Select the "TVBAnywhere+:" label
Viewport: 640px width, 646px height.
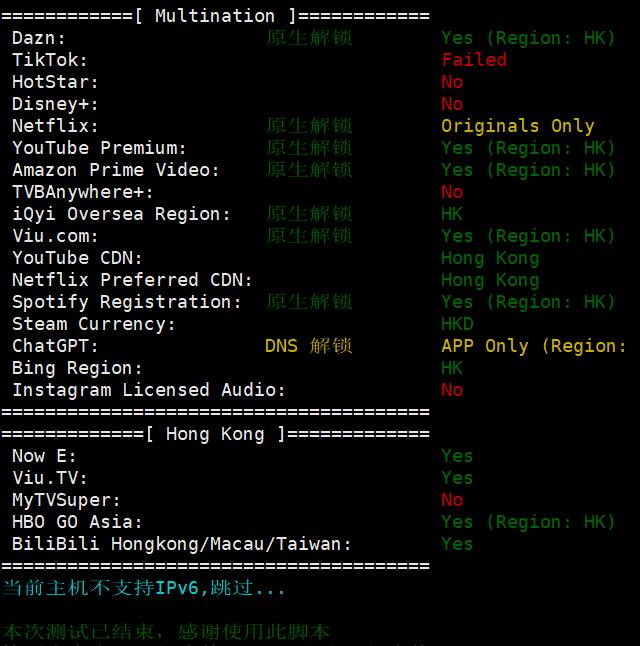(83, 192)
